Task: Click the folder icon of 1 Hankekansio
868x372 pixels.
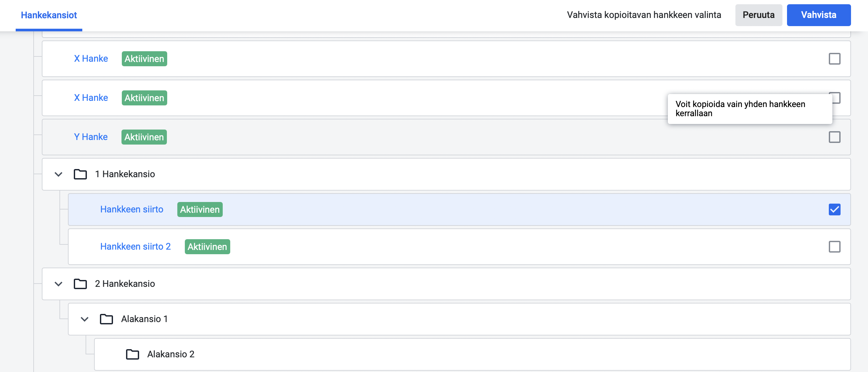Action: pos(80,174)
